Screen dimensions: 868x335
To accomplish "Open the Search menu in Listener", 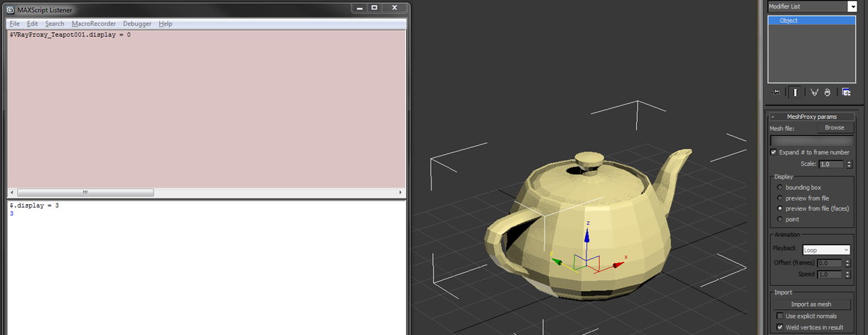I will coord(55,23).
